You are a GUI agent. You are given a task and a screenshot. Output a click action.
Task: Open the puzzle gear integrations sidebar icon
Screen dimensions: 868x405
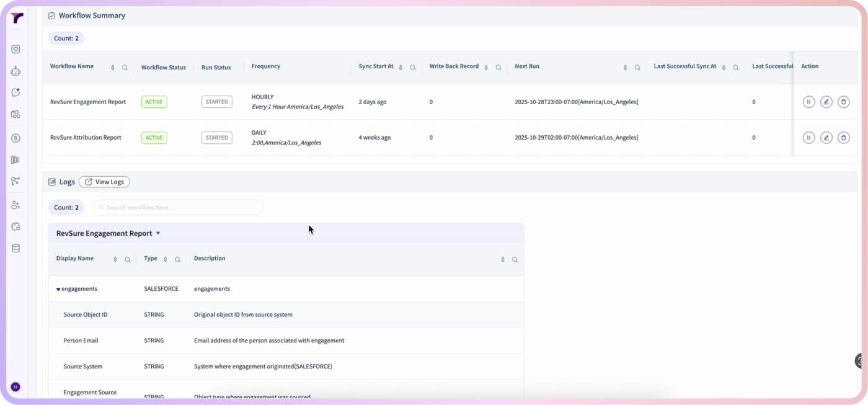pyautogui.click(x=15, y=226)
